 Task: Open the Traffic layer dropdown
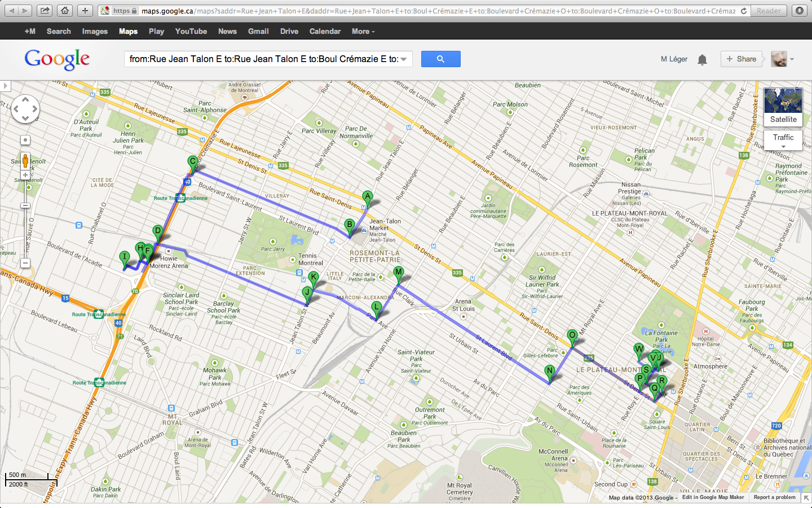[783, 141]
